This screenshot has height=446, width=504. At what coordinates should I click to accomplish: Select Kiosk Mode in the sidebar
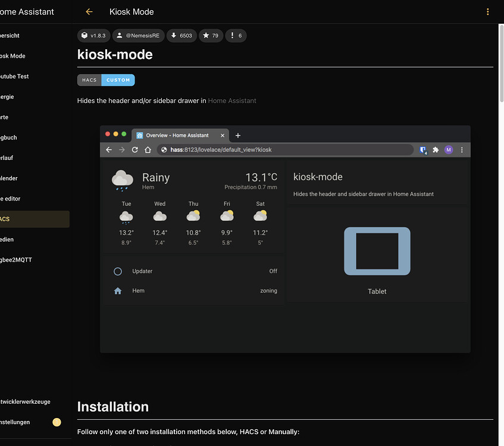pos(12,56)
